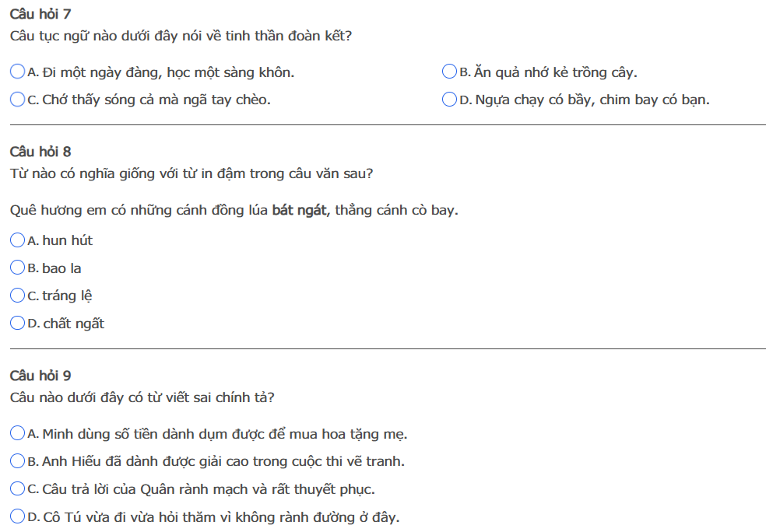Click the 'Câu hỏi 8' heading
Screen dimensions: 766x532
[x=40, y=152]
